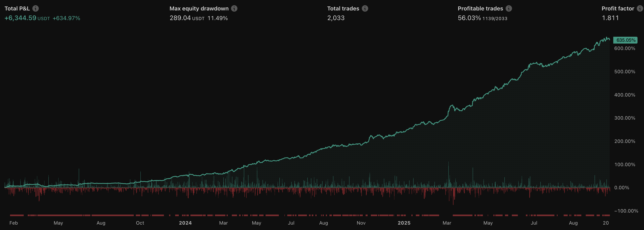The image size is (644, 230).
Task: Click the 1.811 profit factor value
Action: [610, 18]
